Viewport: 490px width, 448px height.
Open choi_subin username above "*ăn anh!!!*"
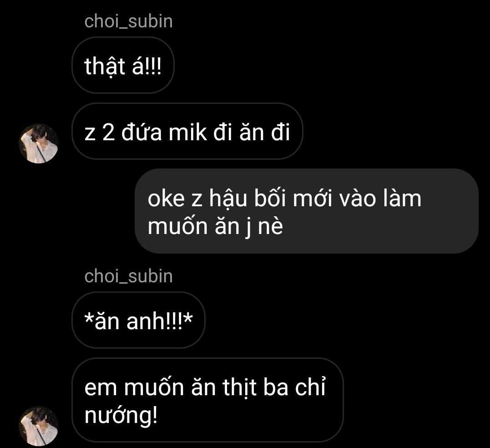[128, 276]
